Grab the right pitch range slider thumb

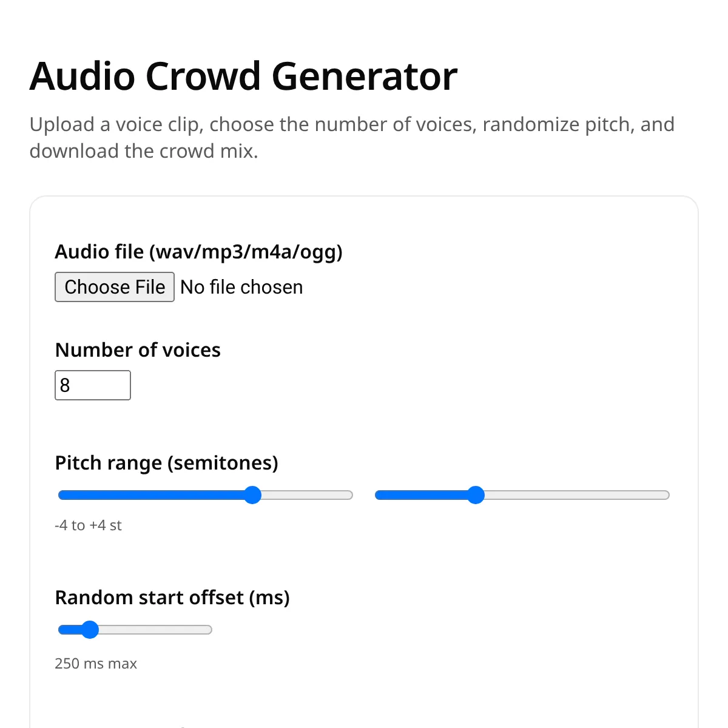[476, 495]
